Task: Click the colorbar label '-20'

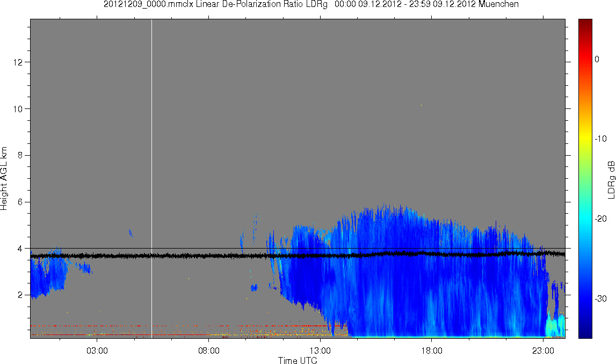Action: [x=600, y=219]
